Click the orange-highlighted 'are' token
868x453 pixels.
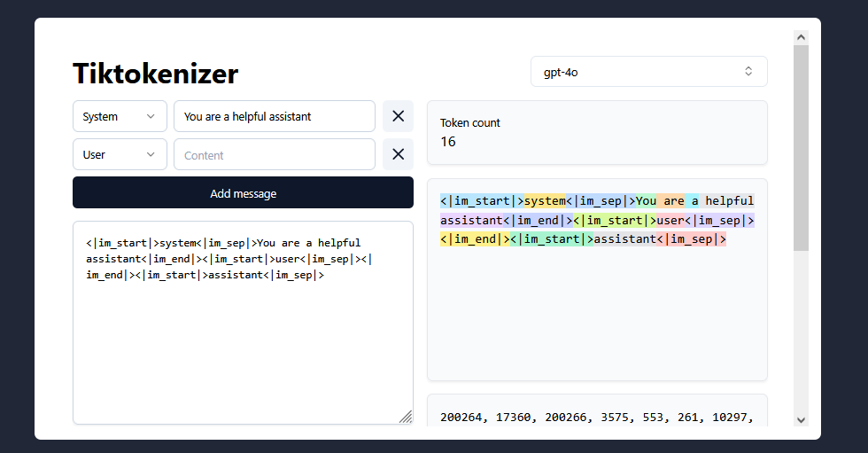[674, 200]
